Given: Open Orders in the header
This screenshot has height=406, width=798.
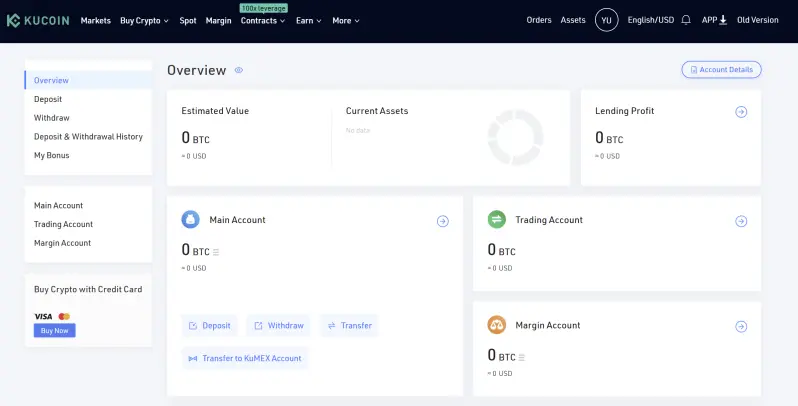Looking at the screenshot, I should 539,20.
